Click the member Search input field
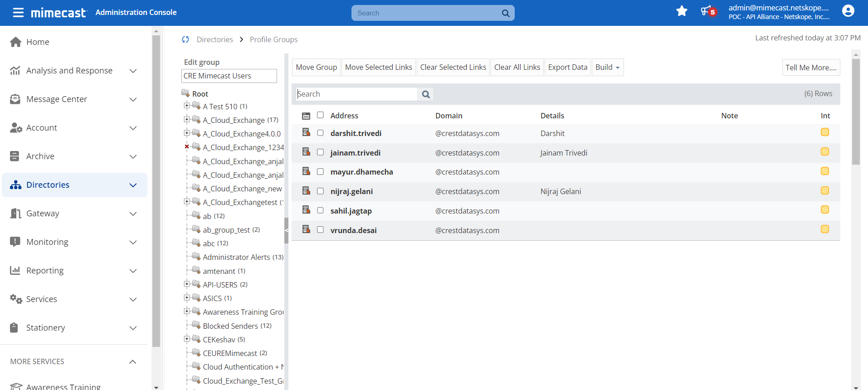 tap(356, 94)
